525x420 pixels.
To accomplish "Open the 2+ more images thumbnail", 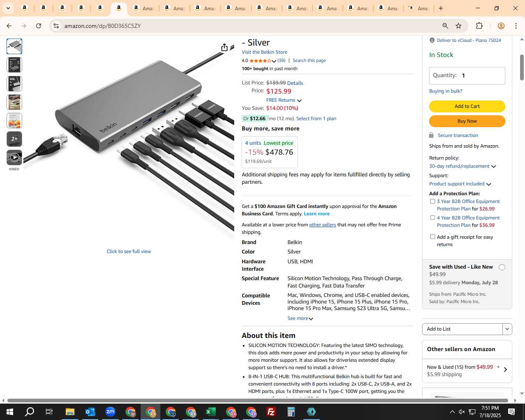I will 14,139.
